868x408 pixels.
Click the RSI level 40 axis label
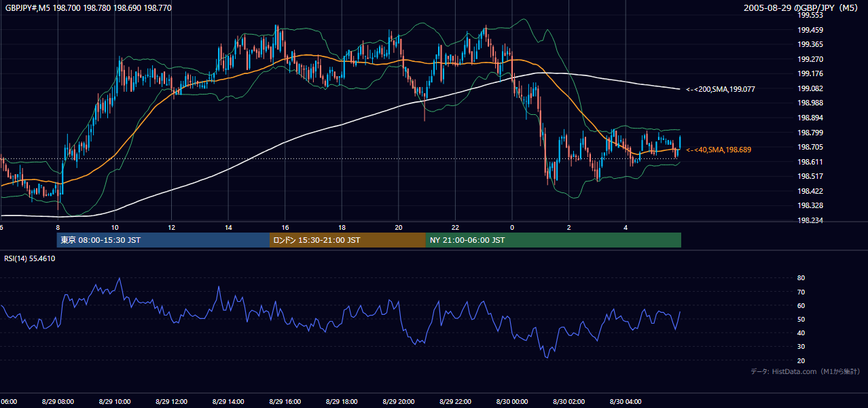click(801, 333)
